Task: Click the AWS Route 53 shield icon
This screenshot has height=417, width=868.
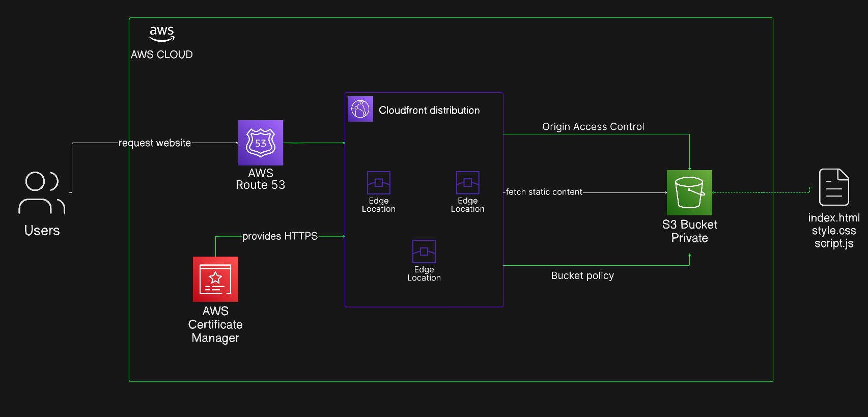Action: click(261, 143)
